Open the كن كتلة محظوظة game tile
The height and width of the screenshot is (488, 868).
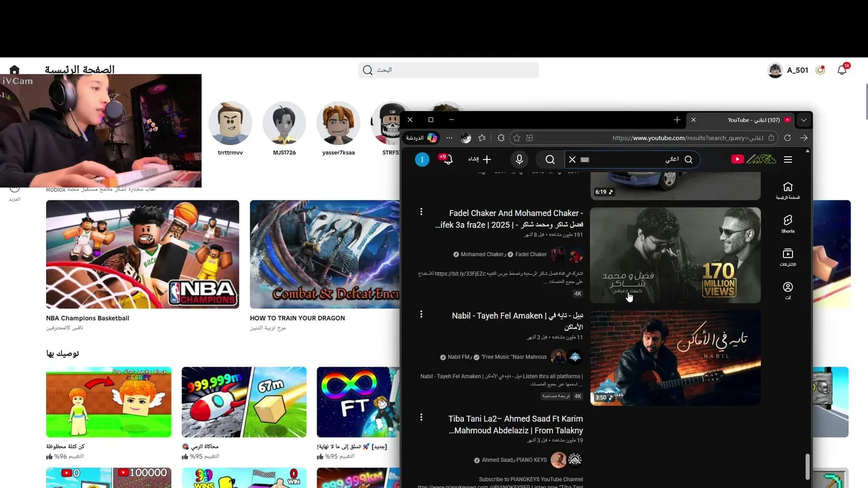108,402
